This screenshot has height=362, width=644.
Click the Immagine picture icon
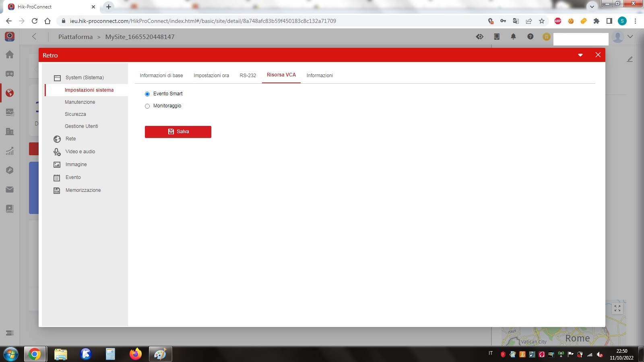pos(57,165)
